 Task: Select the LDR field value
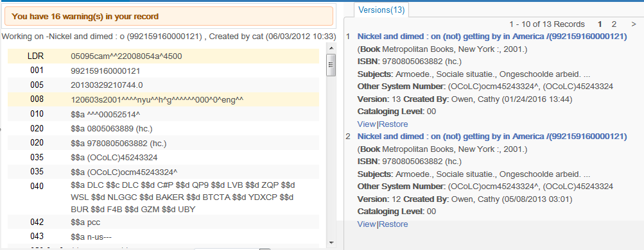[126, 56]
